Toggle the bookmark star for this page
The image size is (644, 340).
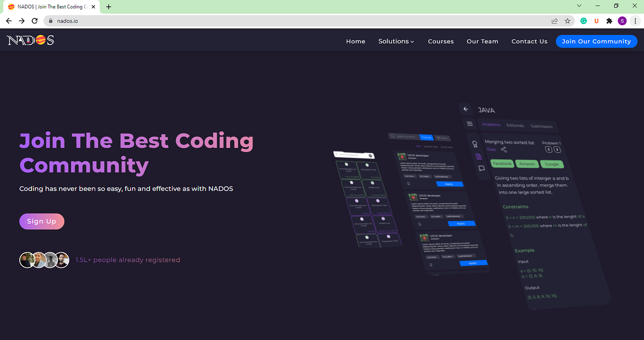(x=567, y=21)
